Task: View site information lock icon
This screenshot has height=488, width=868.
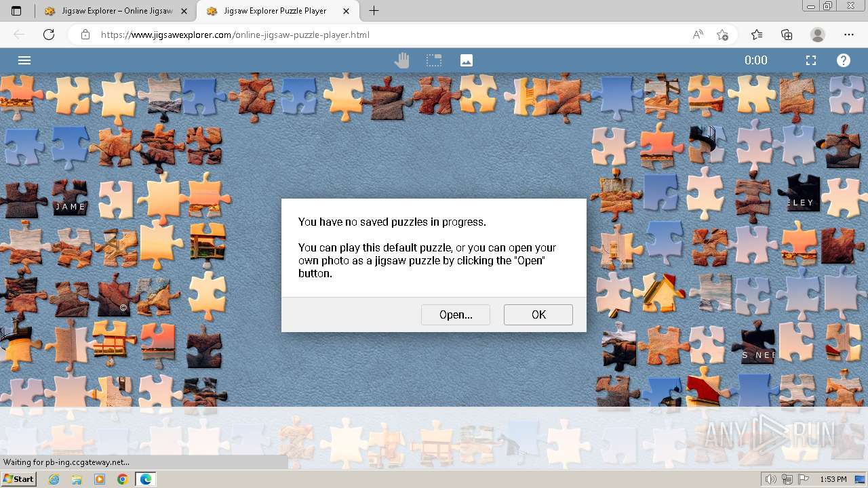Action: [85, 35]
